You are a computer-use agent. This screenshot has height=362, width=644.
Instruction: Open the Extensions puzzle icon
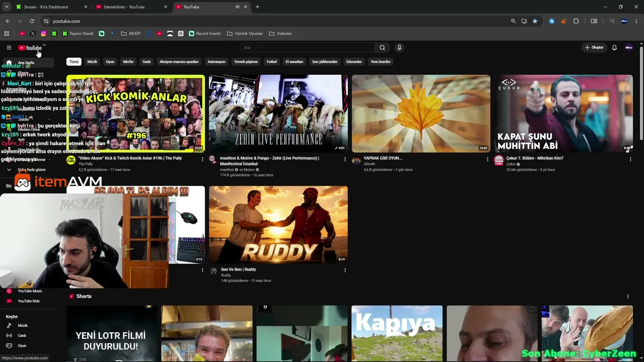coord(576,21)
